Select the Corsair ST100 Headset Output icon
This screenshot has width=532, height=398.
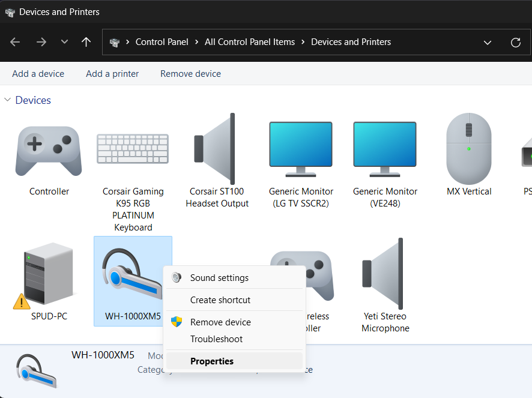coord(217,149)
